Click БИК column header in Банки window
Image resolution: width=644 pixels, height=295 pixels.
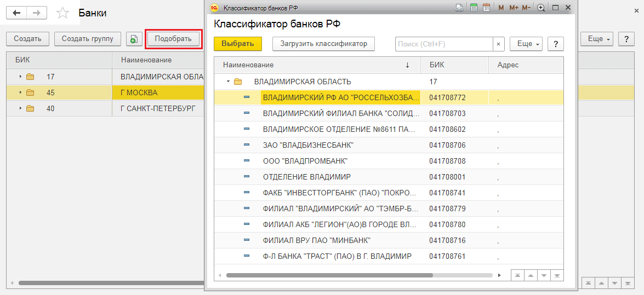60,60
